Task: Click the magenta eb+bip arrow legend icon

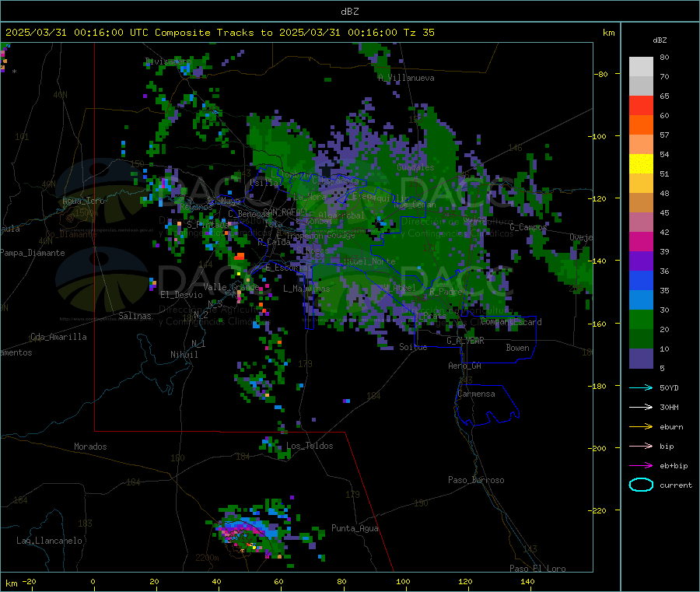Action: coord(641,466)
